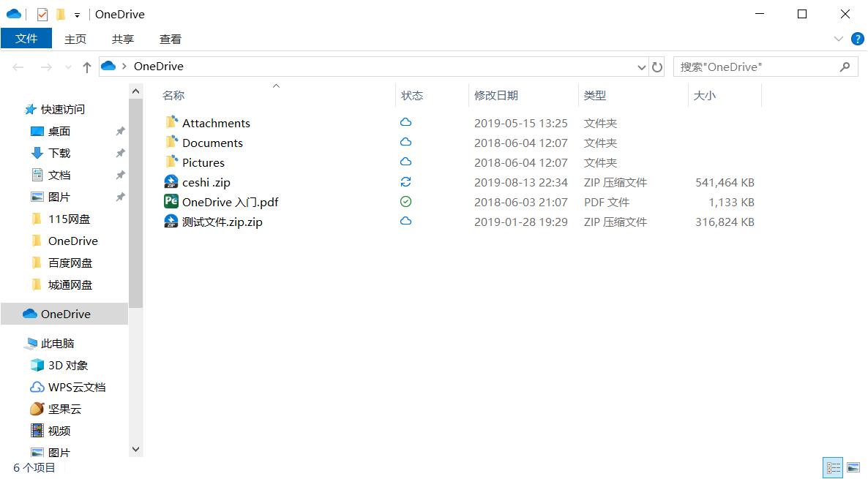868x479 pixels.
Task: Click the up arrow to go to parent folder
Action: [x=86, y=66]
